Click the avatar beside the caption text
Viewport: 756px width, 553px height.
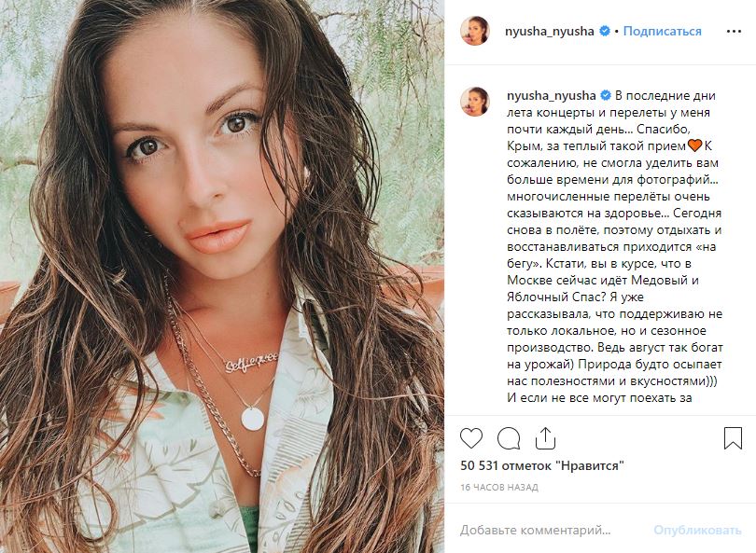coord(475,102)
